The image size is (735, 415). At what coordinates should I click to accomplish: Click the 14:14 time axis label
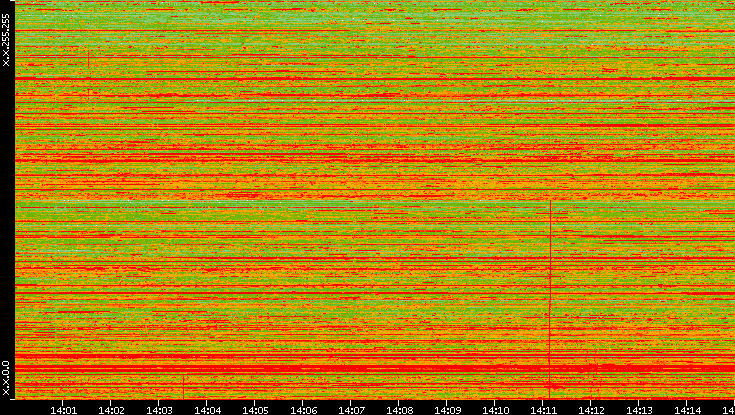click(x=687, y=411)
